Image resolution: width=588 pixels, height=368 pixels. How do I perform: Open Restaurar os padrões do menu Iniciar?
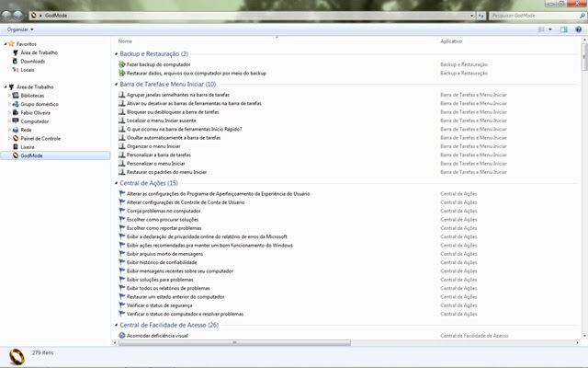pyautogui.click(x=167, y=172)
